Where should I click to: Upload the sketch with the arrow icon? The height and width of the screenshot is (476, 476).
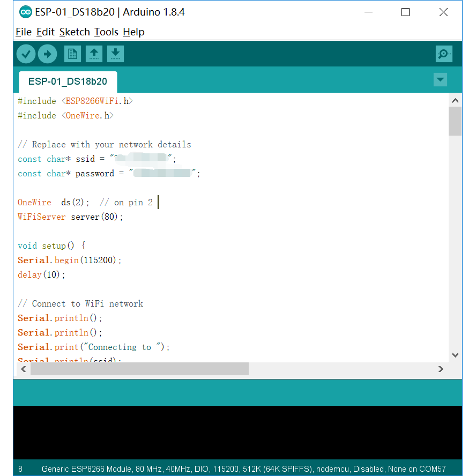click(x=47, y=54)
